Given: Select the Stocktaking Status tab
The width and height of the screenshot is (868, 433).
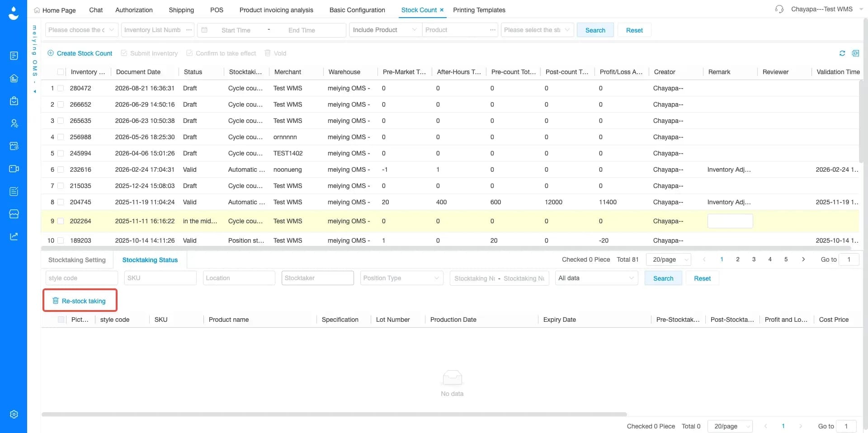Looking at the screenshot, I should pyautogui.click(x=150, y=260).
